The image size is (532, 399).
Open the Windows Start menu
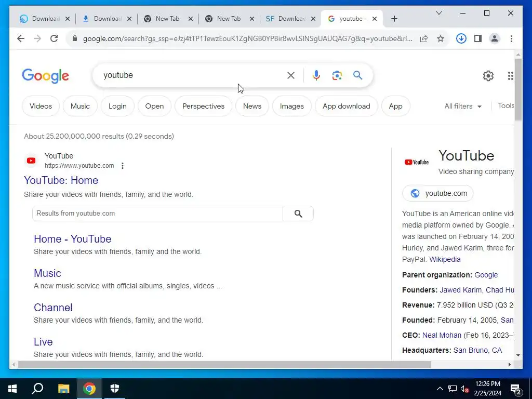pyautogui.click(x=12, y=389)
